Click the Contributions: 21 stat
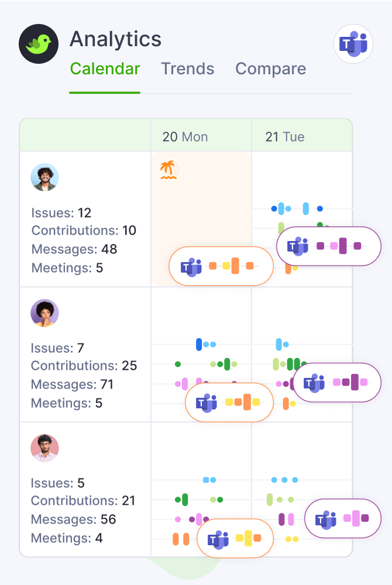Image resolution: width=392 pixels, height=585 pixels. [83, 501]
